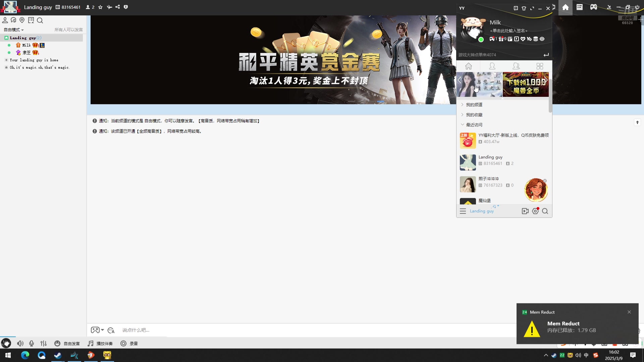
Task: Toggle the microphone icon in bottom bar
Action: [x=32, y=344]
